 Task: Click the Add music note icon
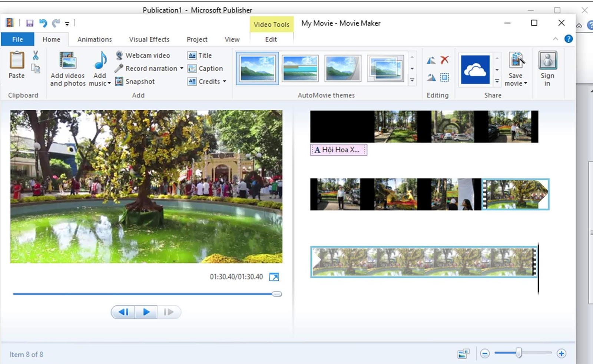tap(100, 61)
